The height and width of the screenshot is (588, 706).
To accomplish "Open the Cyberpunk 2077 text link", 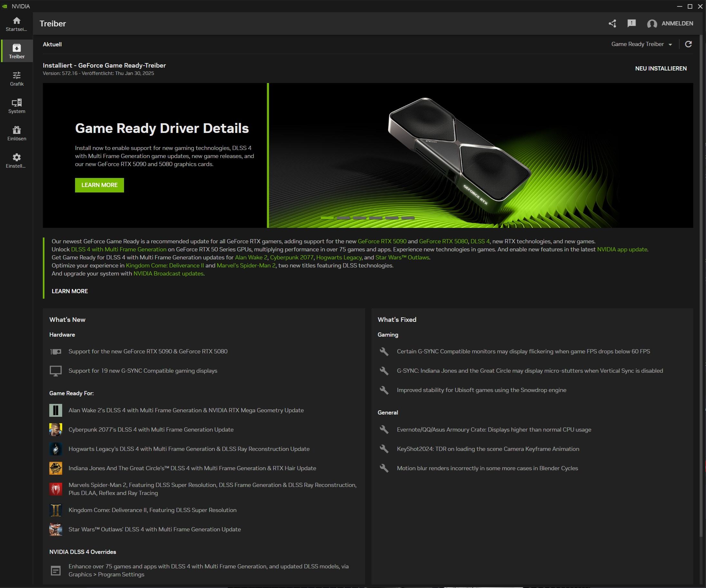I will pos(291,257).
